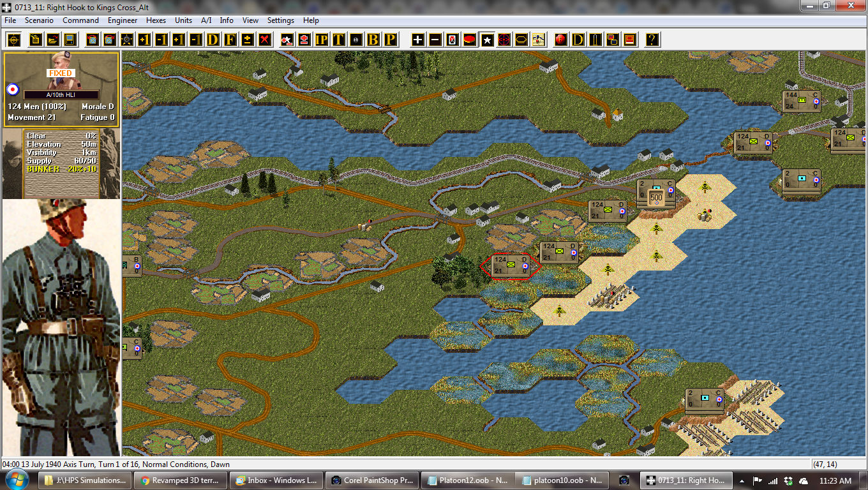Open the Hexes menu
Viewport: 868px width, 490px height.
pyautogui.click(x=156, y=20)
